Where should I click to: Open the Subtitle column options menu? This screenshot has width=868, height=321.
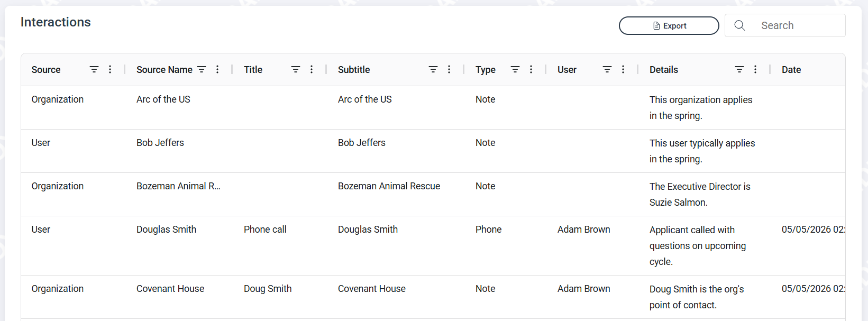pos(449,69)
